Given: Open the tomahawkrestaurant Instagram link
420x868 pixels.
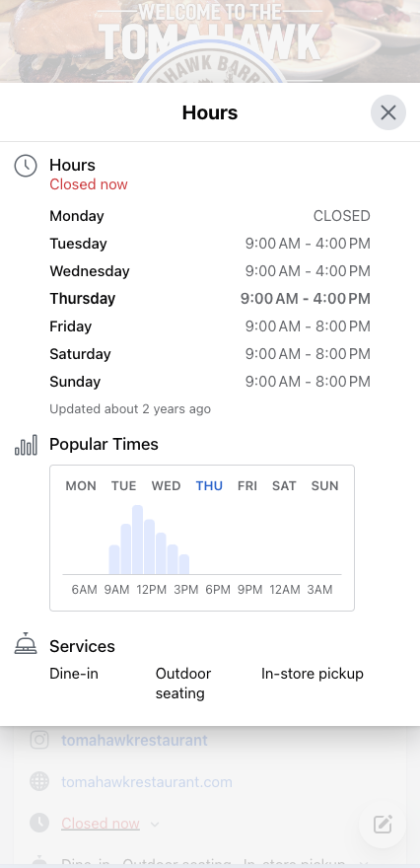Looking at the screenshot, I should pyautogui.click(x=134, y=740).
